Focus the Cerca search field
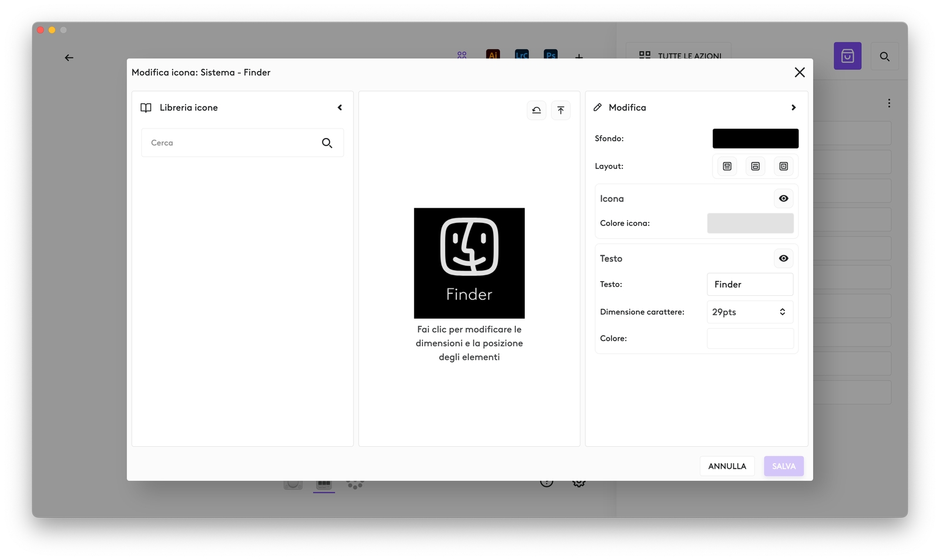The height and width of the screenshot is (560, 940). click(x=242, y=143)
